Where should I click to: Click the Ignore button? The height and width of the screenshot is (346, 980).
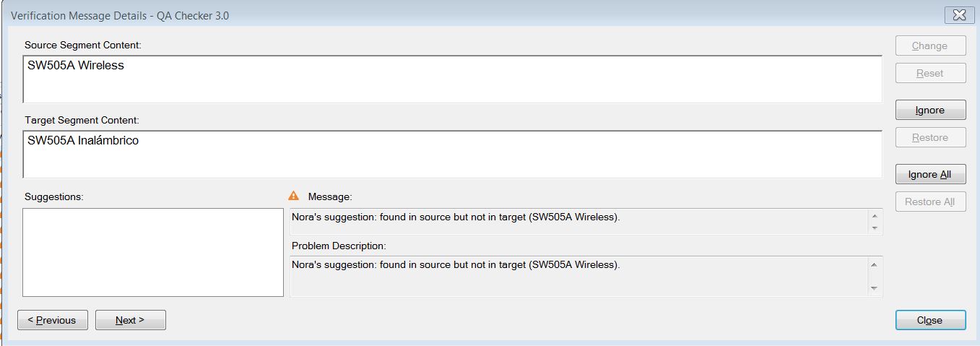coord(930,111)
